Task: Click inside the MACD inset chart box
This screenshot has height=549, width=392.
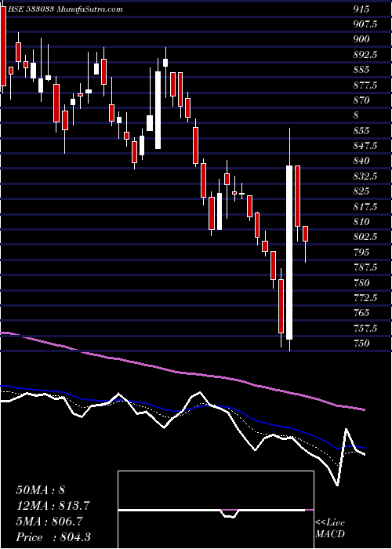Action: pyautogui.click(x=216, y=510)
